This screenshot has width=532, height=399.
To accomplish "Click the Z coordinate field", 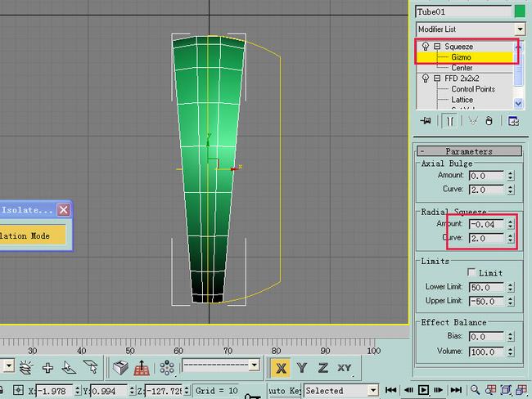I will coord(164,391).
